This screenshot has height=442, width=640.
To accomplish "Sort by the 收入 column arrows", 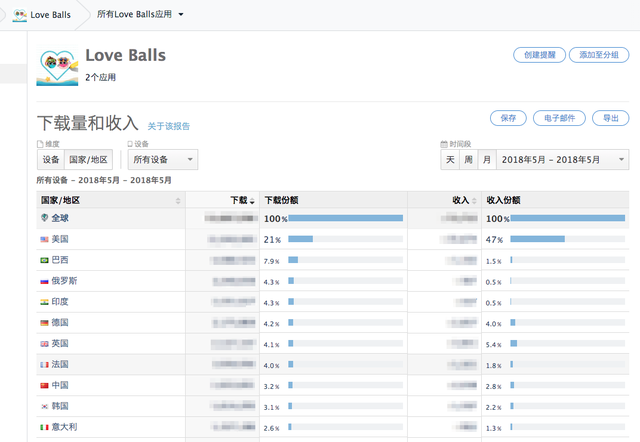I will pyautogui.click(x=474, y=200).
